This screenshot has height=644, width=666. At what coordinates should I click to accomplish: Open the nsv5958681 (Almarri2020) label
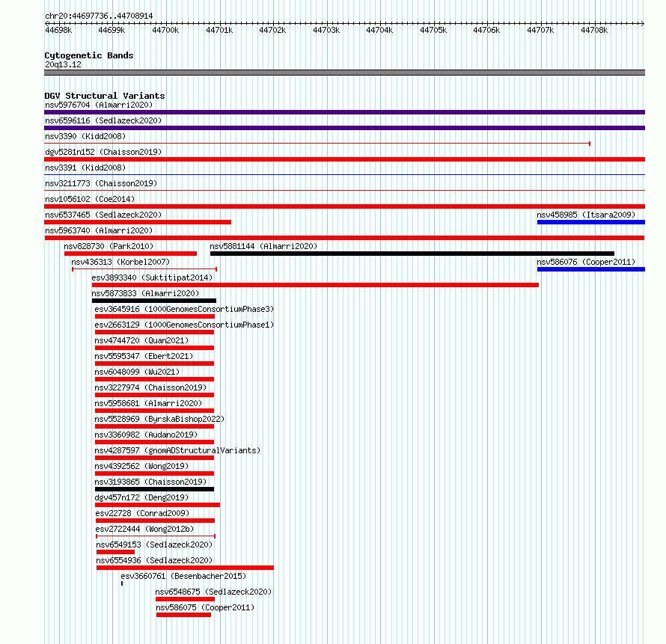tap(148, 403)
